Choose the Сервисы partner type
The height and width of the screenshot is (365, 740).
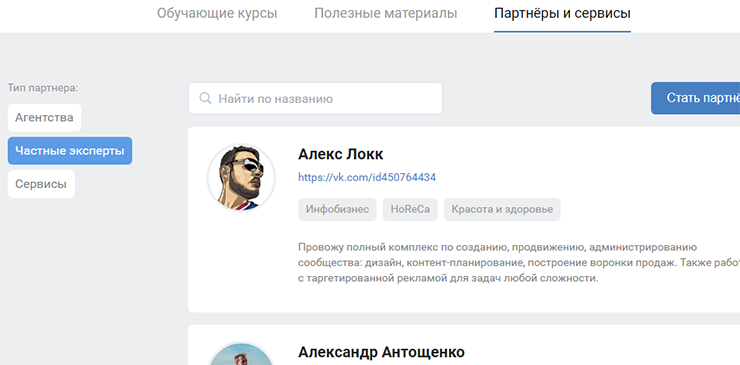click(41, 184)
